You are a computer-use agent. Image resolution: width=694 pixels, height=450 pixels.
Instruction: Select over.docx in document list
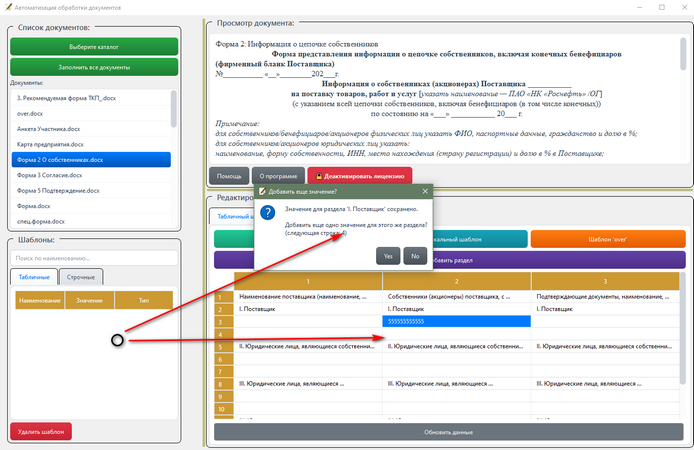(91, 114)
